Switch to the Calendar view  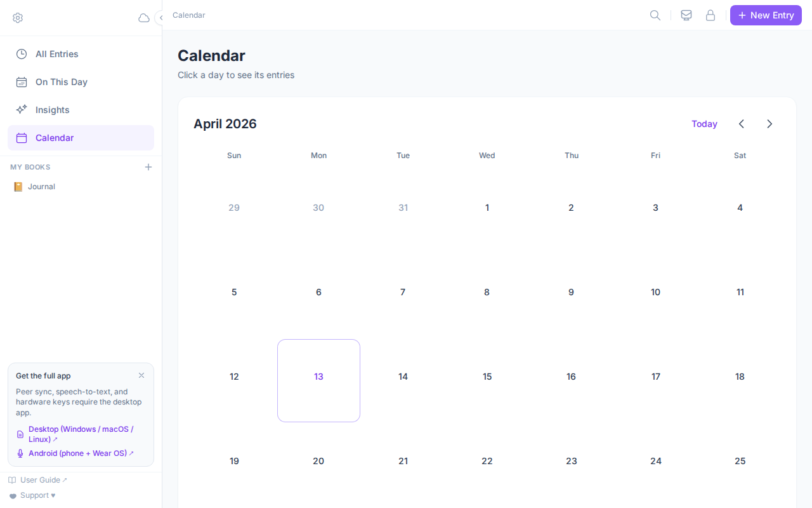[x=55, y=138]
